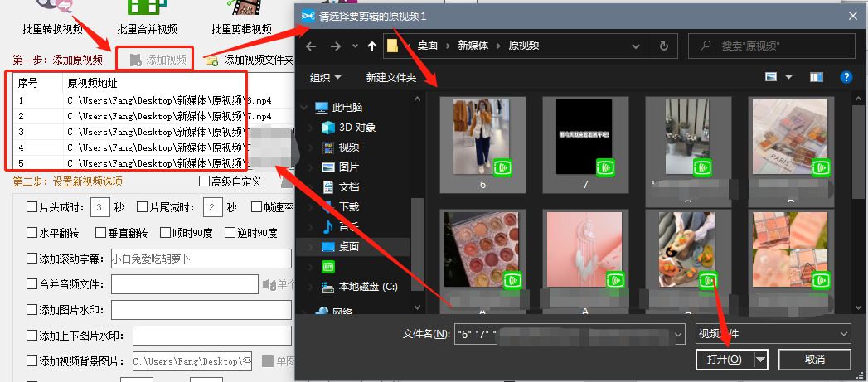Enable 顺时90度 rotation checkbox

coord(165,233)
